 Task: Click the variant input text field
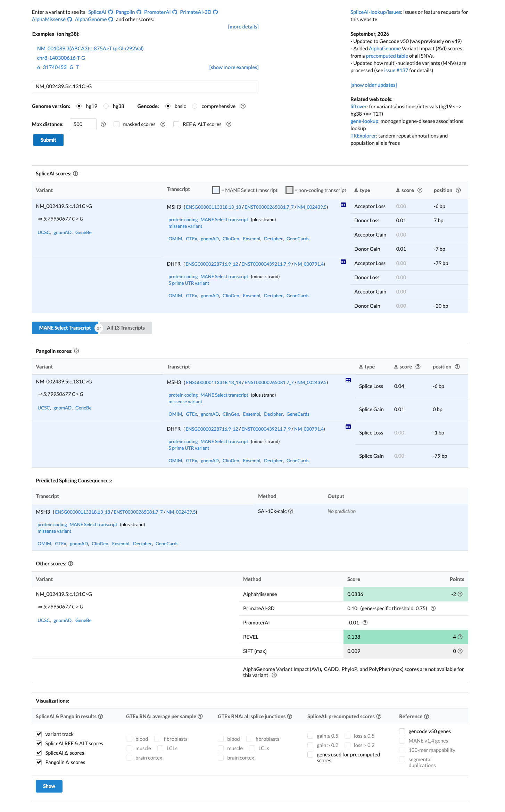[x=145, y=86]
